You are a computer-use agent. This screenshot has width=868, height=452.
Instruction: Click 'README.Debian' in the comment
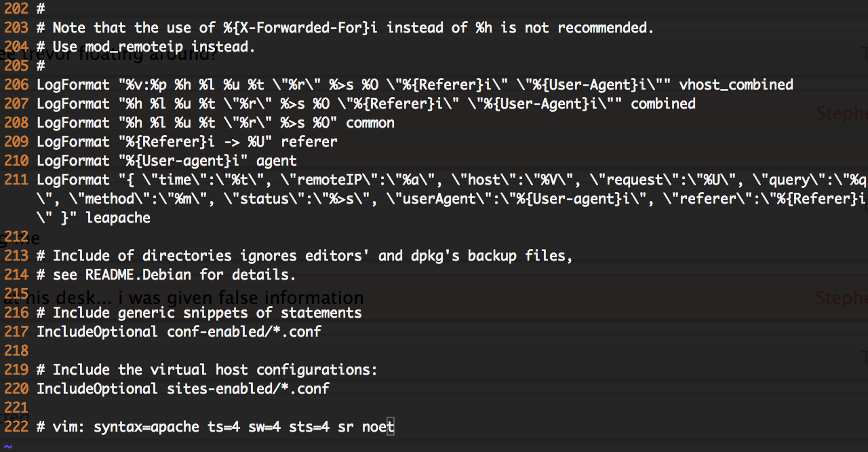pyautogui.click(x=138, y=275)
